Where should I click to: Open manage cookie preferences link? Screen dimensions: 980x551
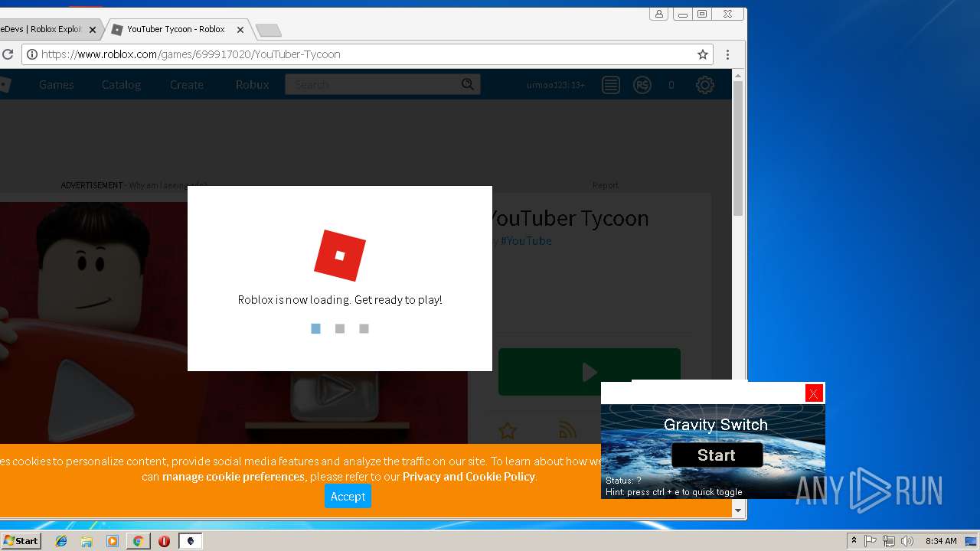234,477
